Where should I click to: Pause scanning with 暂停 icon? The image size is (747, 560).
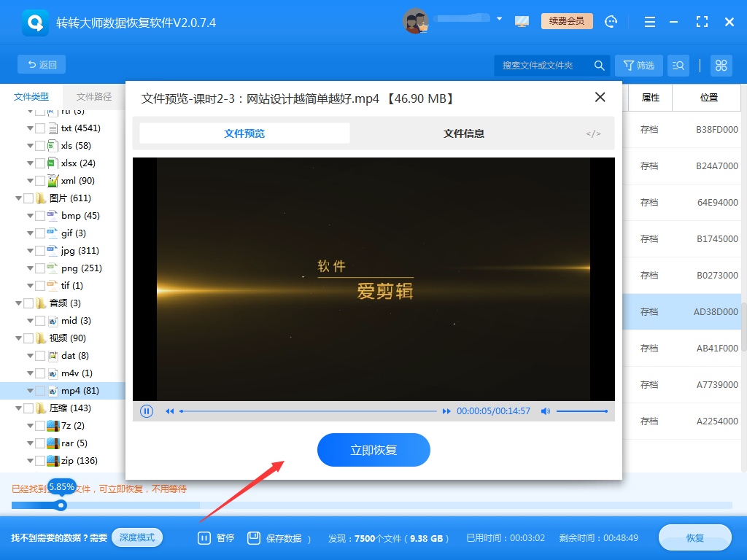point(204,538)
